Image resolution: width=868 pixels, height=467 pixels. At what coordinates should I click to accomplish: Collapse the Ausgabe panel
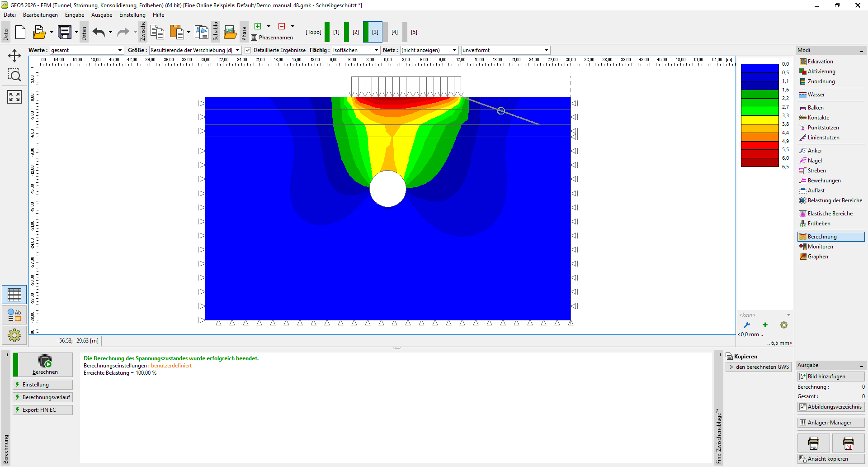862,366
